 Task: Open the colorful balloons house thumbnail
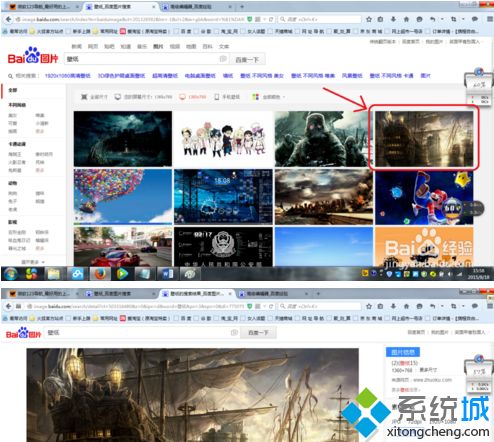coord(123,196)
